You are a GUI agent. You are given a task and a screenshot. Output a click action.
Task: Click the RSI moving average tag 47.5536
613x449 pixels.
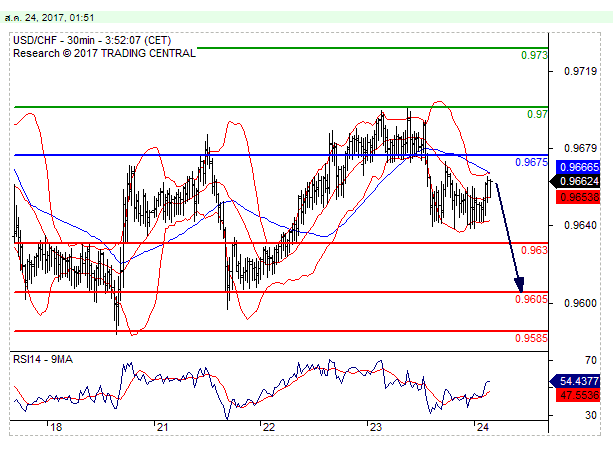578,395
